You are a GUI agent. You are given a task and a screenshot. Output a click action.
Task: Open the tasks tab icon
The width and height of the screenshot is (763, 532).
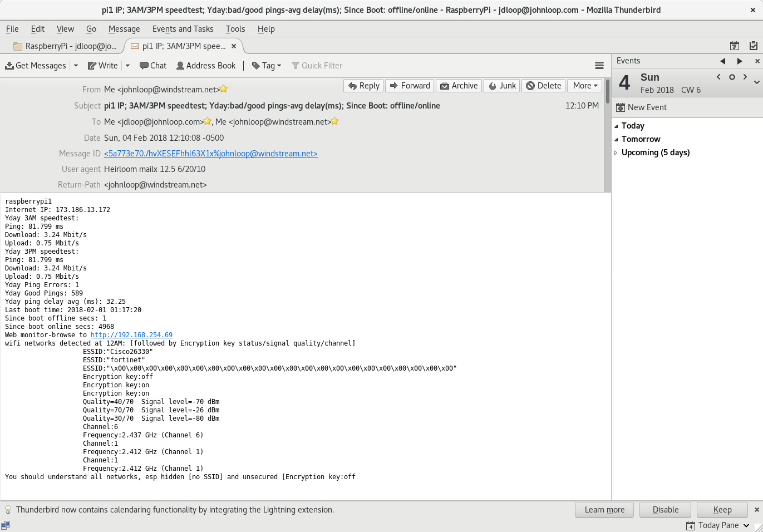[753, 46]
